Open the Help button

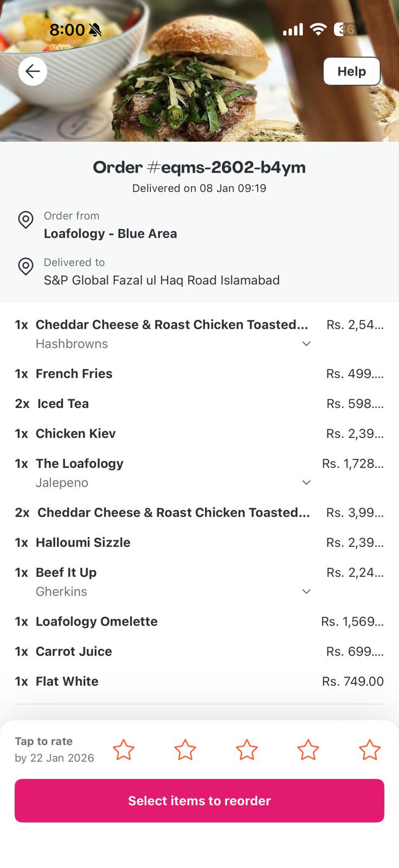tap(351, 71)
